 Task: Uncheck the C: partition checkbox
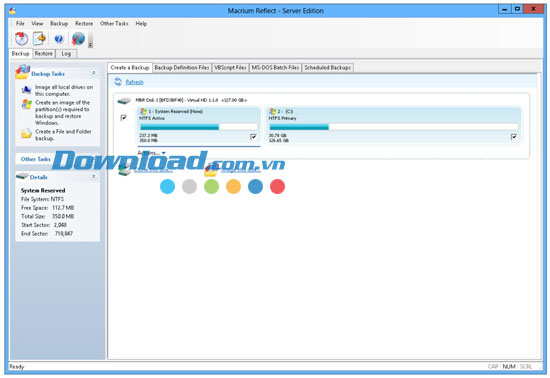point(514,136)
